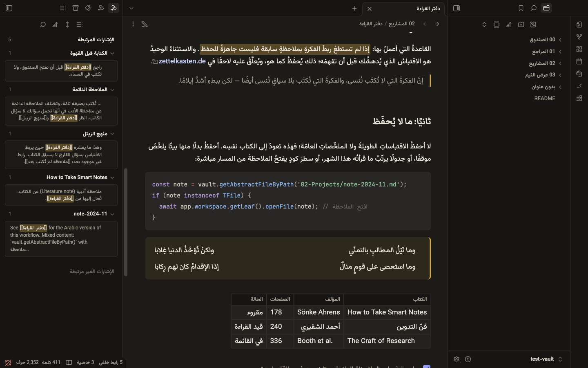
Task: Open the Backlinks tab icon
Action: (x=114, y=8)
